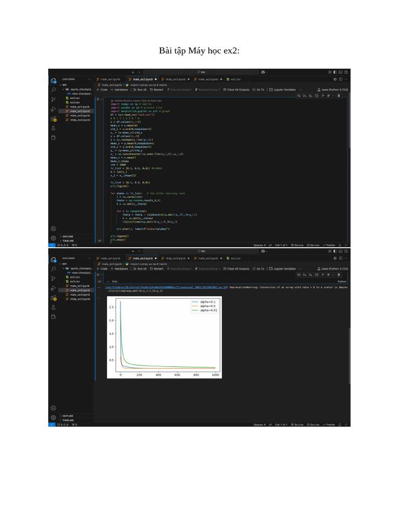Click run cell play button in top screenshot

pos(98,99)
